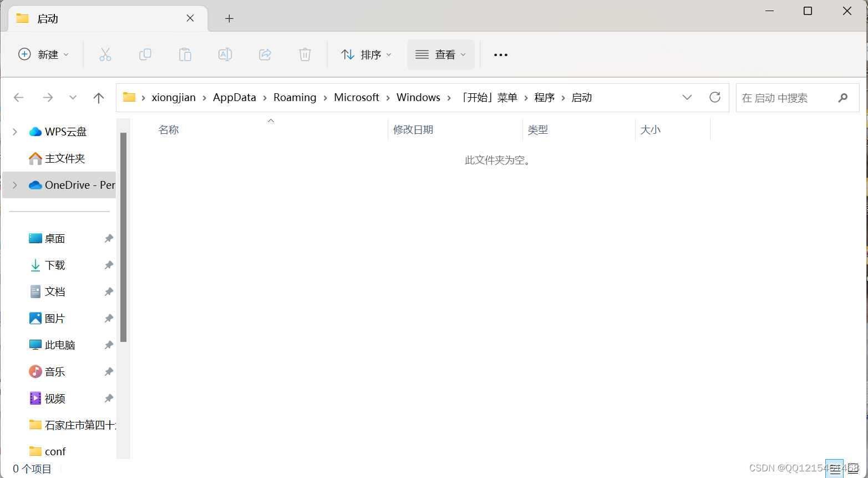The height and width of the screenshot is (478, 868).
Task: Open recent locations dropdown chevron
Action: pyautogui.click(x=73, y=98)
